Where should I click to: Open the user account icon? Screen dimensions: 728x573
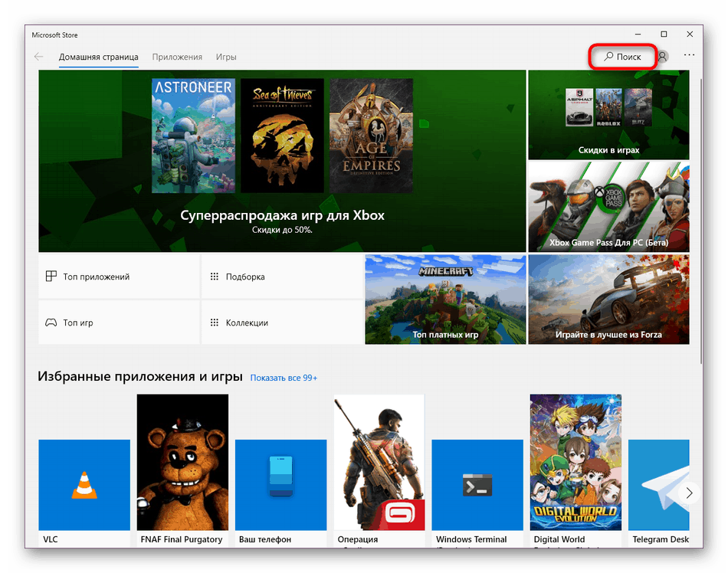coord(663,57)
